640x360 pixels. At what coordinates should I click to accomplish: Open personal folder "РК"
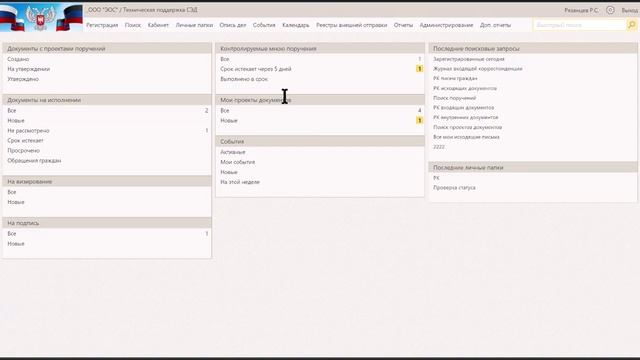click(x=436, y=178)
